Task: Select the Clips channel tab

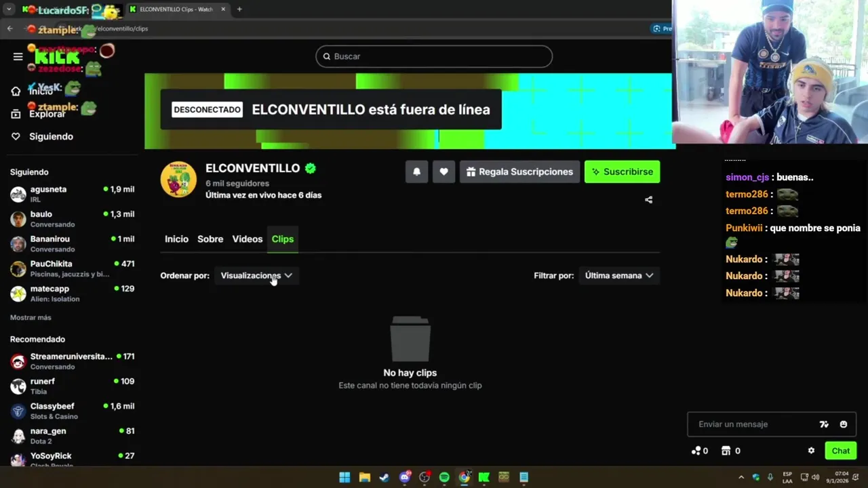Action: (x=283, y=239)
